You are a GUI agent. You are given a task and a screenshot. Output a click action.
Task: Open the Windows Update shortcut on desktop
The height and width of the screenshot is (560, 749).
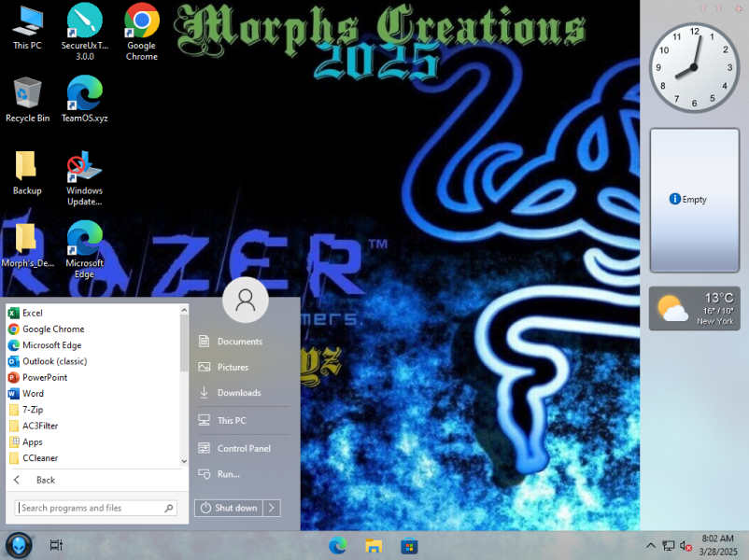coord(85,177)
